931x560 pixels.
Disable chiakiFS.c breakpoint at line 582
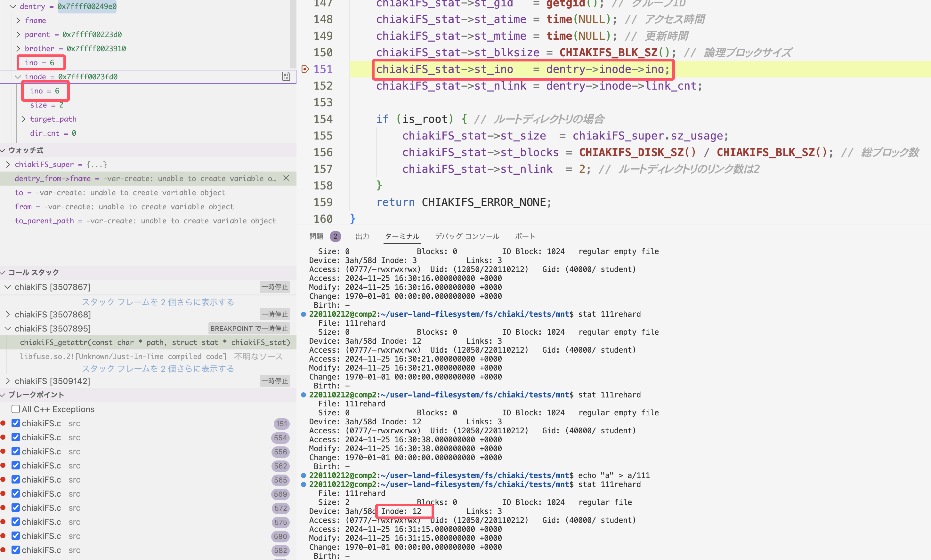click(15, 550)
